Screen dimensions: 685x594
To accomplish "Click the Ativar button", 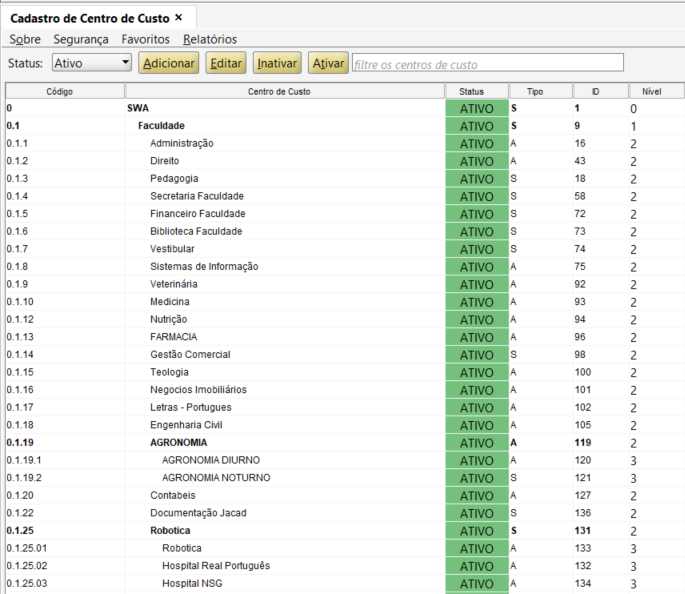I will pos(328,63).
